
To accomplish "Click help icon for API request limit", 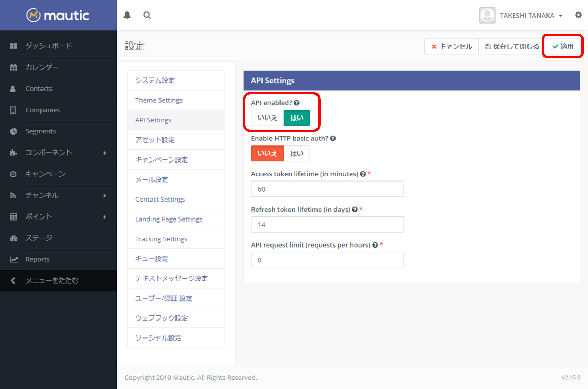I will tap(375, 245).
